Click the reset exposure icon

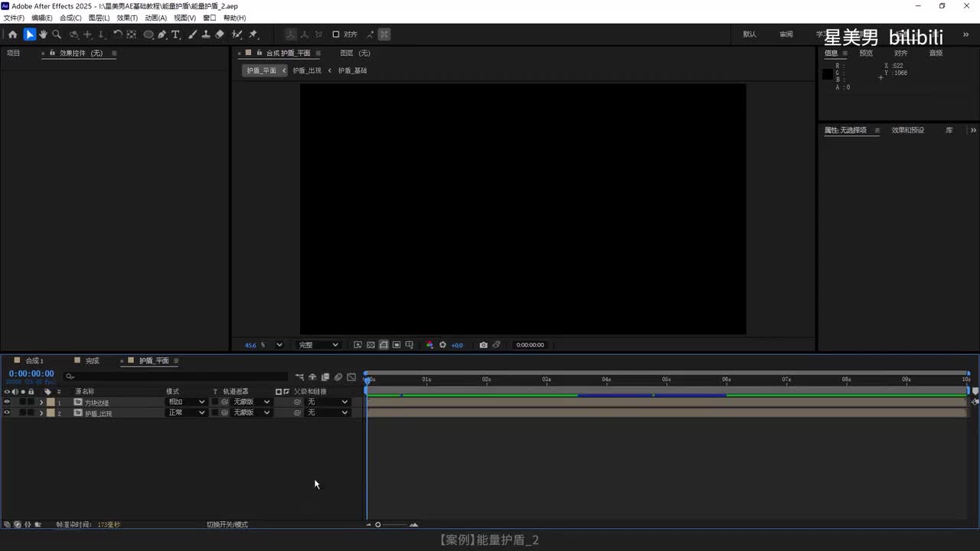click(443, 345)
